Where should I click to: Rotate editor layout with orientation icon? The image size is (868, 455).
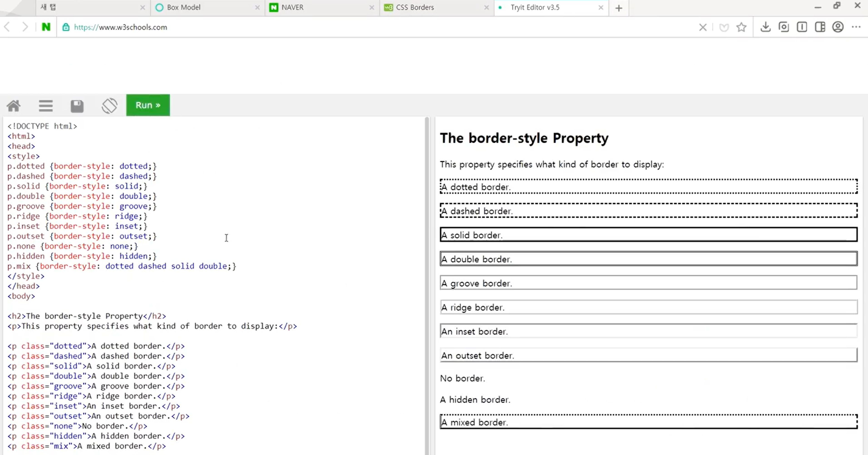pyautogui.click(x=110, y=106)
